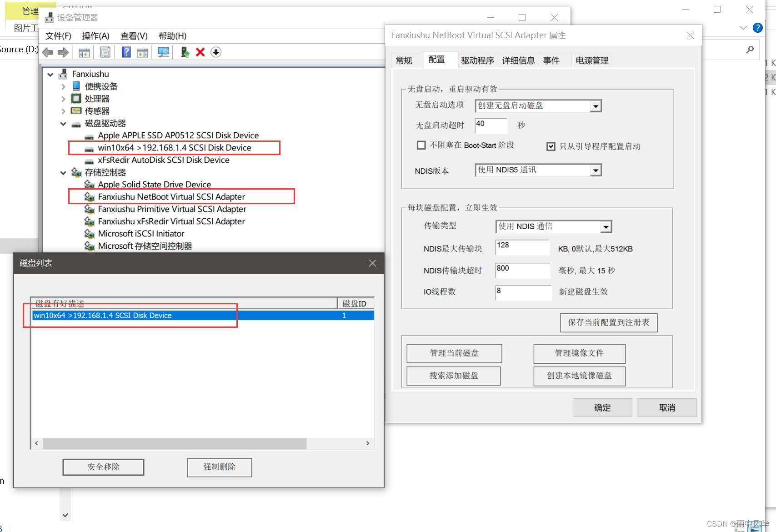Viewport: 776px width, 532px height.
Task: Open the 操作(A) menu
Action: [95, 36]
